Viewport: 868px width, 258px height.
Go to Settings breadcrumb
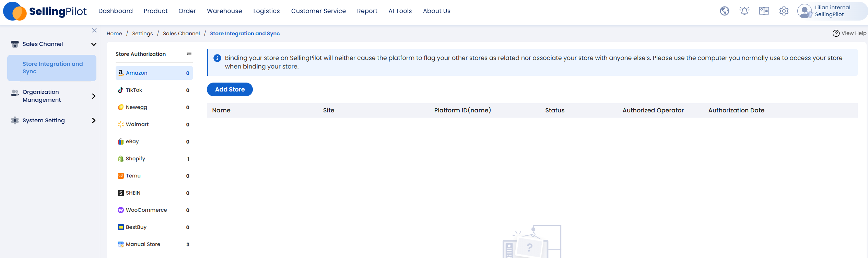point(142,34)
